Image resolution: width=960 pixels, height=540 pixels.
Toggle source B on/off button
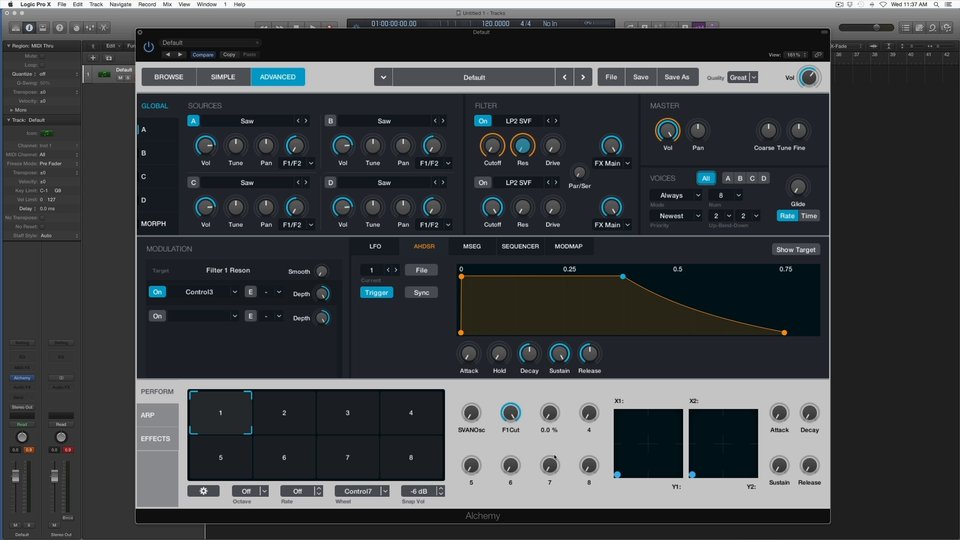330,121
